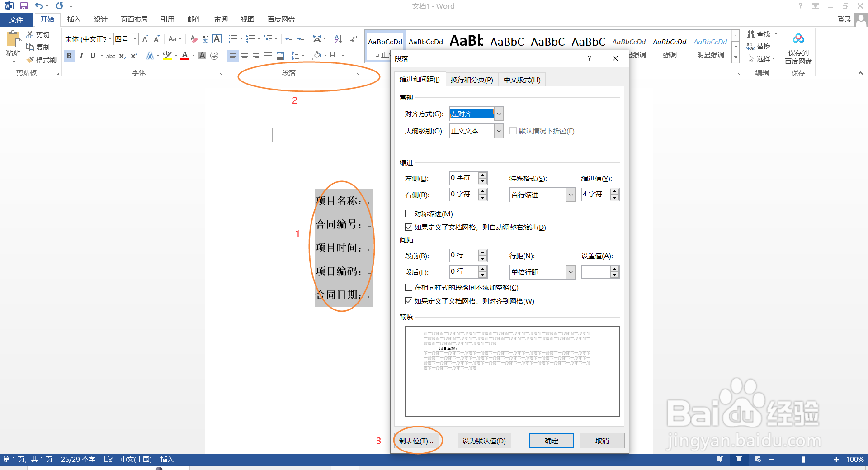868x470 pixels.
Task: Uncheck auto-adjust right indent checkbox
Action: [409, 227]
